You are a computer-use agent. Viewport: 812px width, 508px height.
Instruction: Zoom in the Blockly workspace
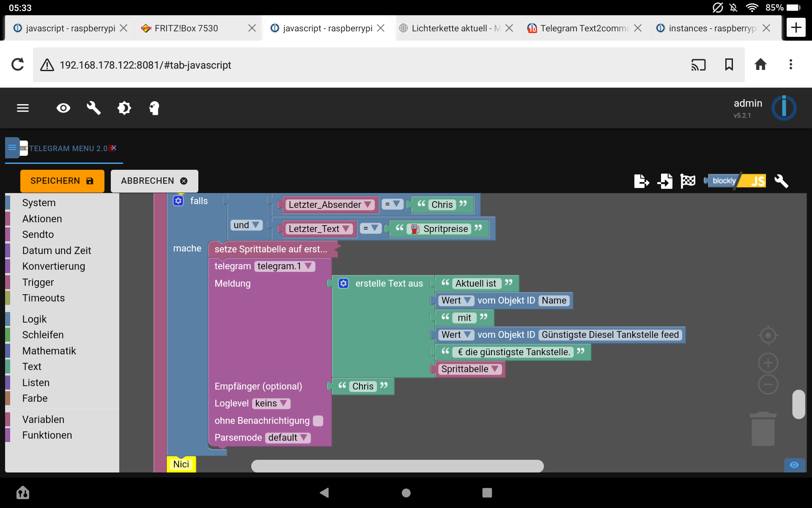click(768, 363)
